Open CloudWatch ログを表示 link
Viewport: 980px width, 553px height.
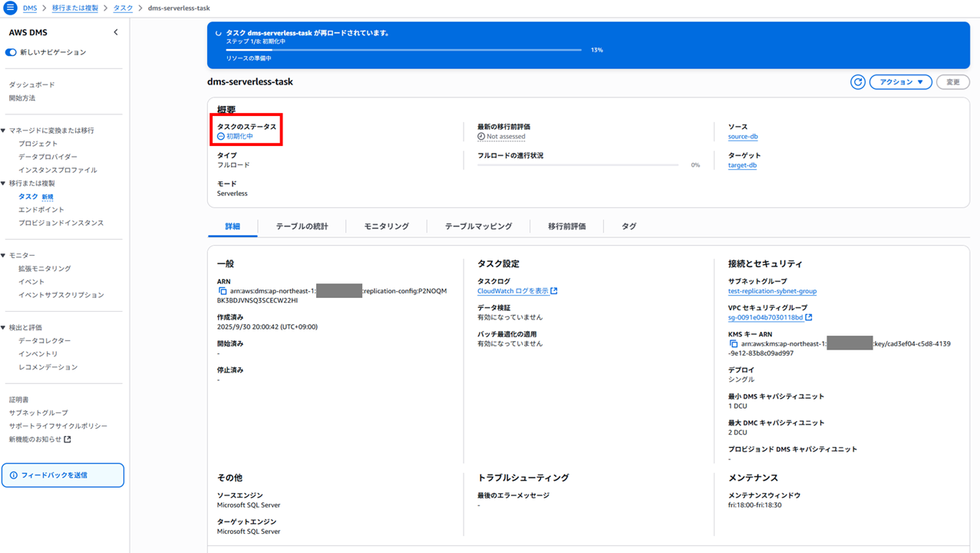tap(513, 291)
